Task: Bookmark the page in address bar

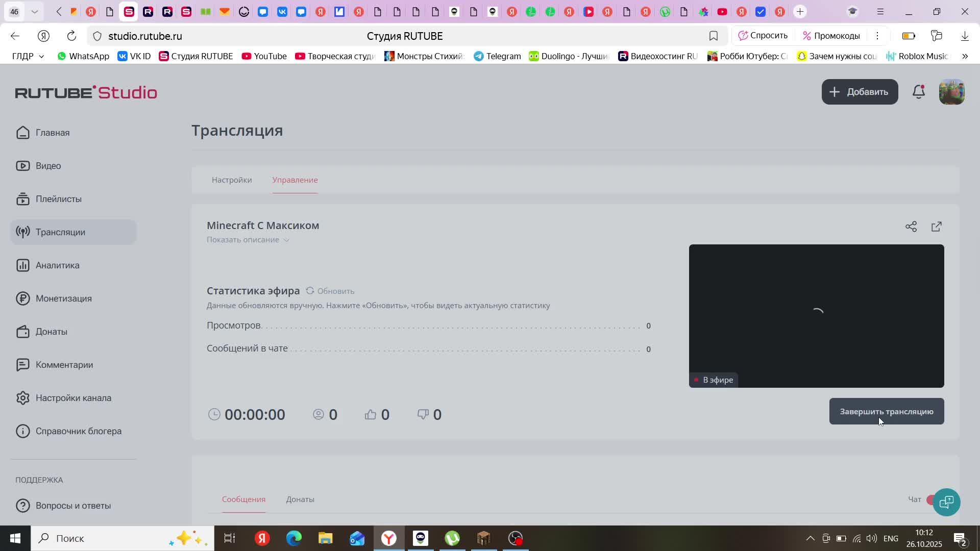Action: [x=714, y=36]
